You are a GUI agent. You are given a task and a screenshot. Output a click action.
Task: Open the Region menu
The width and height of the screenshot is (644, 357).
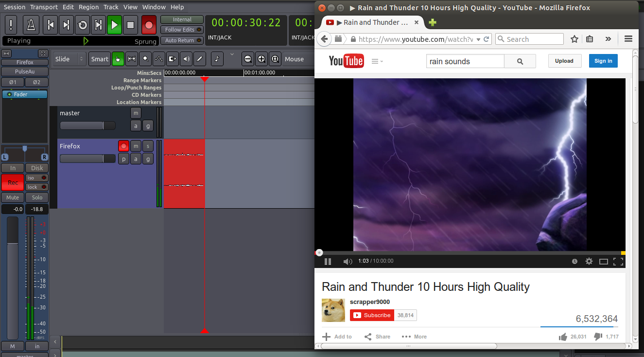(88, 7)
